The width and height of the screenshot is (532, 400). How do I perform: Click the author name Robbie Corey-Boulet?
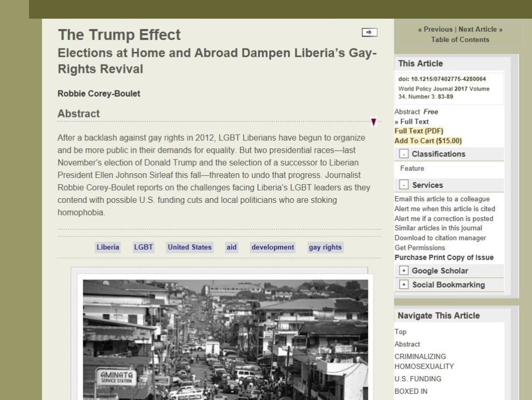(99, 94)
